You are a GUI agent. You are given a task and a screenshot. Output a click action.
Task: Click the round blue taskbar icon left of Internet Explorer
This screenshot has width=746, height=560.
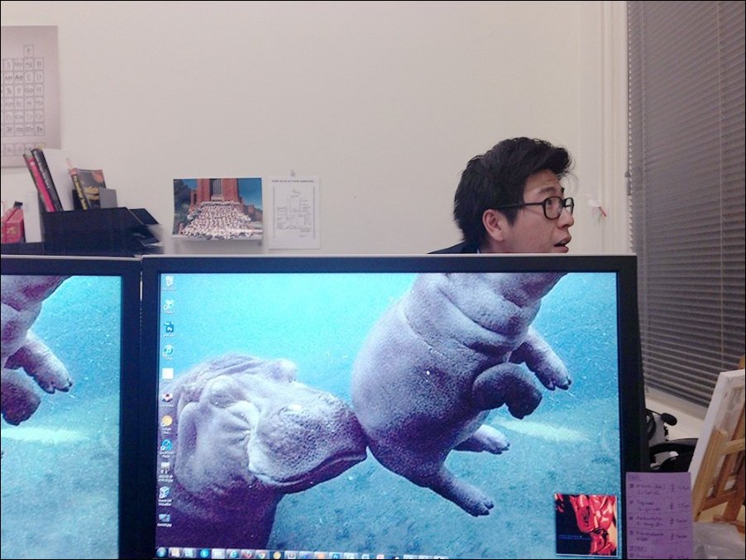click(204, 553)
